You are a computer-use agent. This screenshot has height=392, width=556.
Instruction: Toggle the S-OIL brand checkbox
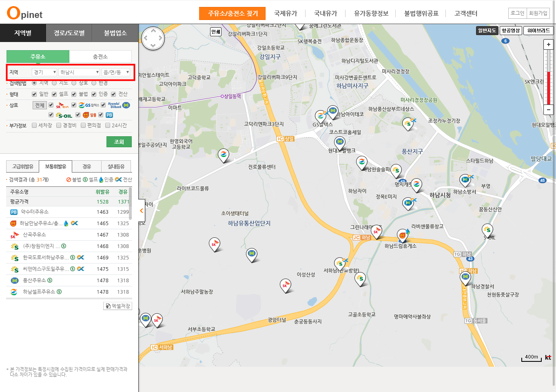pyautogui.click(x=51, y=115)
